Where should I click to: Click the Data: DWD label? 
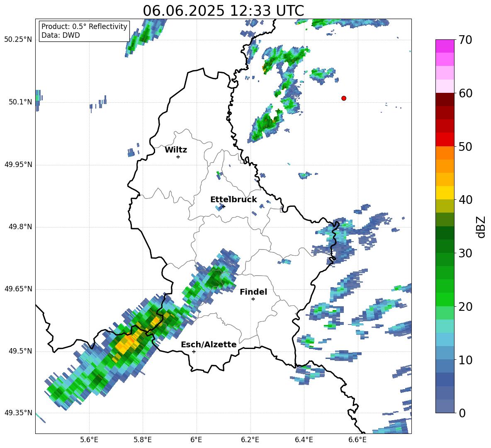(61, 35)
